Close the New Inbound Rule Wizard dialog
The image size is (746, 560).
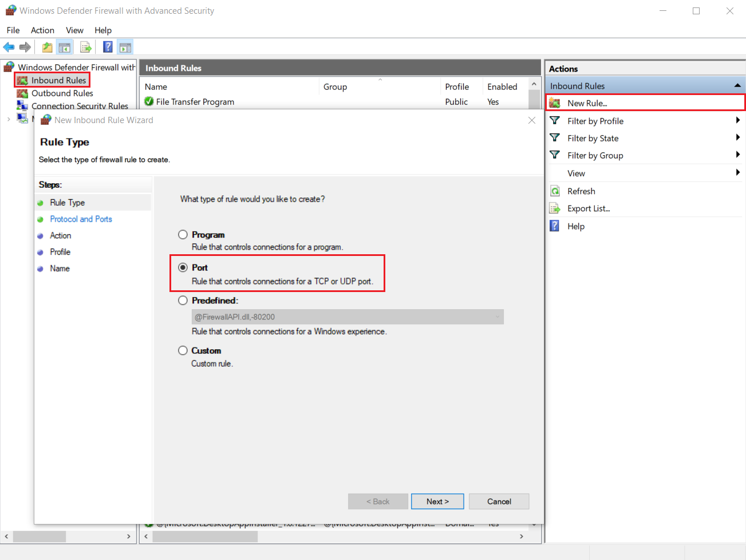coord(531,120)
